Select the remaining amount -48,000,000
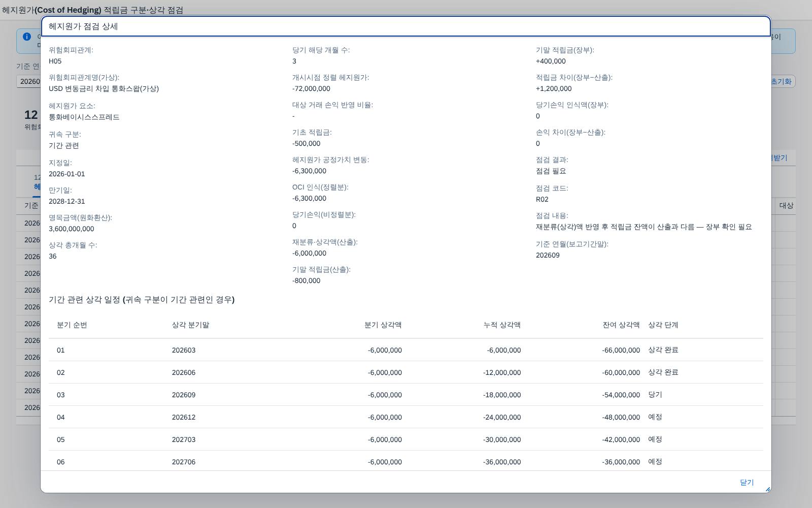812x508 pixels. pos(621,417)
